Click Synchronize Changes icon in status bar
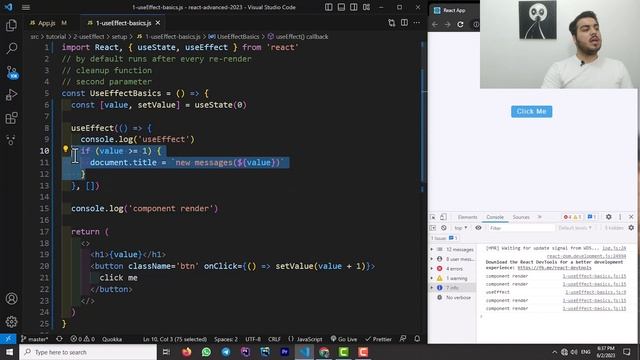The width and height of the screenshot is (640, 360). pyautogui.click(x=60, y=339)
